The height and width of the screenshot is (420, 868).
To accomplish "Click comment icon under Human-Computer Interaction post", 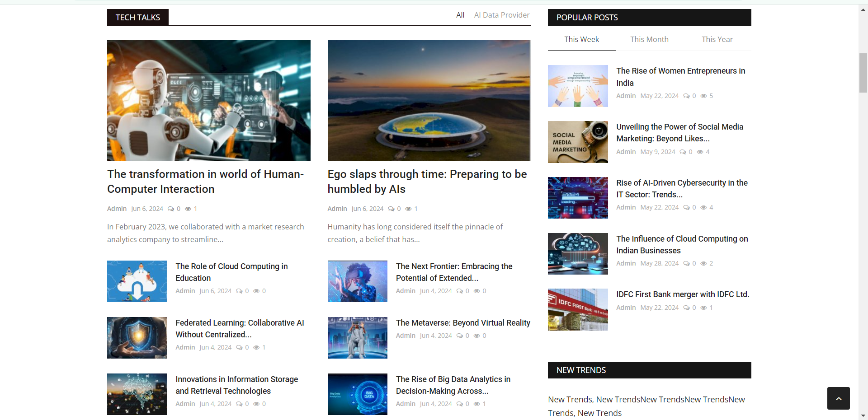I will point(171,209).
